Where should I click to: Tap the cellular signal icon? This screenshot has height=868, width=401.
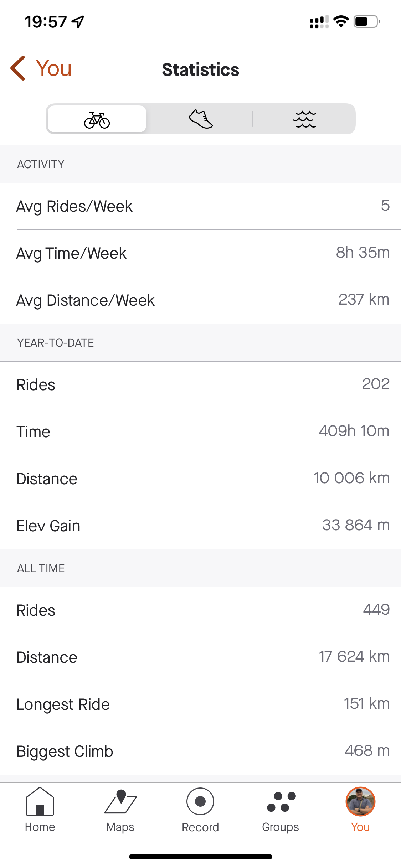click(x=319, y=22)
